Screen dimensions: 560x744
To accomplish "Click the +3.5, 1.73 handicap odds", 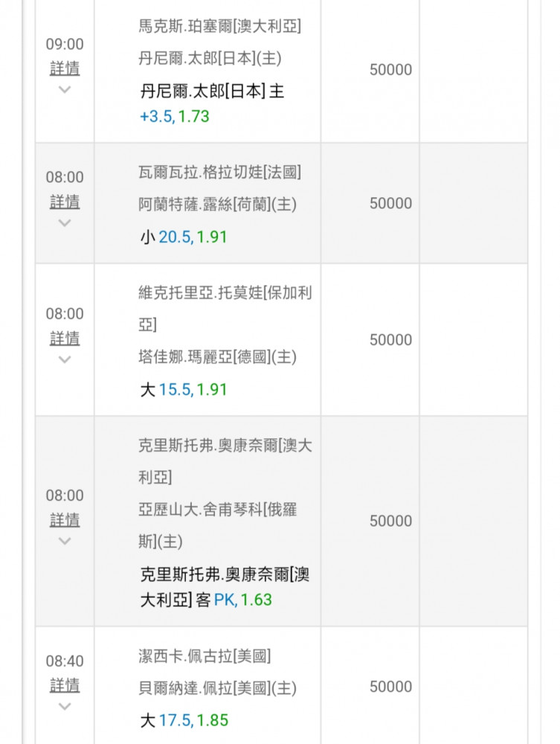I will coord(175,117).
